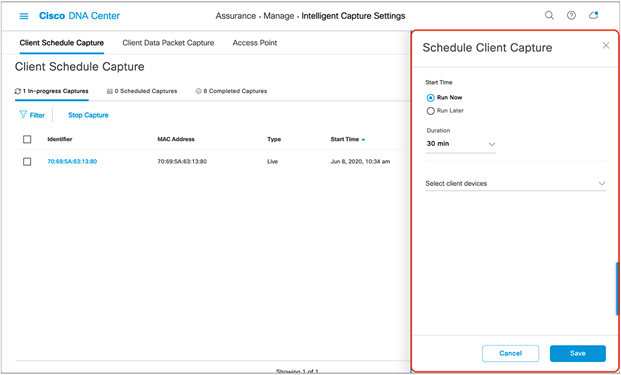Click the Cancel button
Image resolution: width=621 pixels, height=375 pixels.
coord(511,353)
